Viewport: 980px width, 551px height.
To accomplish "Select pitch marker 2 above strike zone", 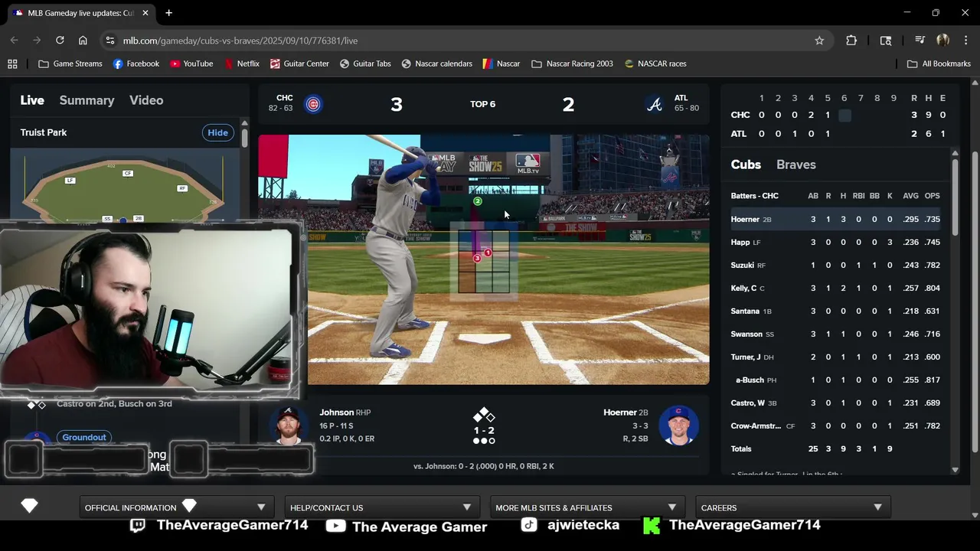I will 477,201.
